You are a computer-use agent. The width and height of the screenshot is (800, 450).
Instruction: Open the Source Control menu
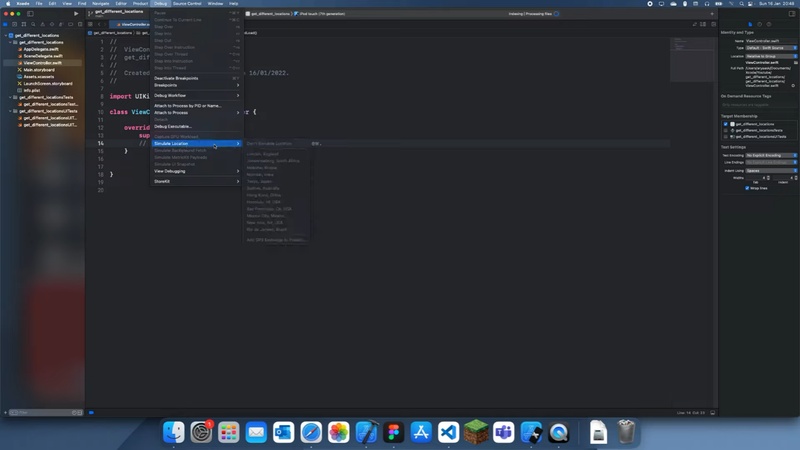tap(187, 4)
